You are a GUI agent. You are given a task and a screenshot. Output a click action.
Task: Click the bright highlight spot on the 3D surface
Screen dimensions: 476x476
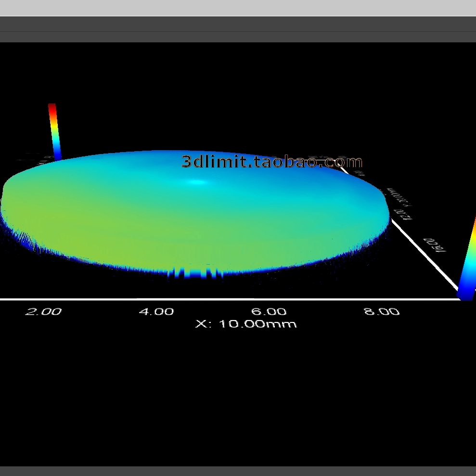click(197, 182)
